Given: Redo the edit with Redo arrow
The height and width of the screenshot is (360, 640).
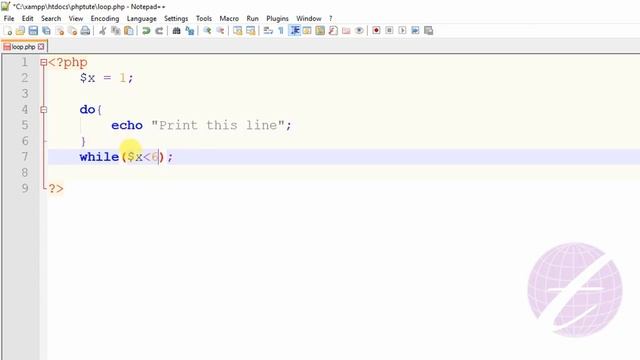Looking at the screenshot, I should coord(159,31).
